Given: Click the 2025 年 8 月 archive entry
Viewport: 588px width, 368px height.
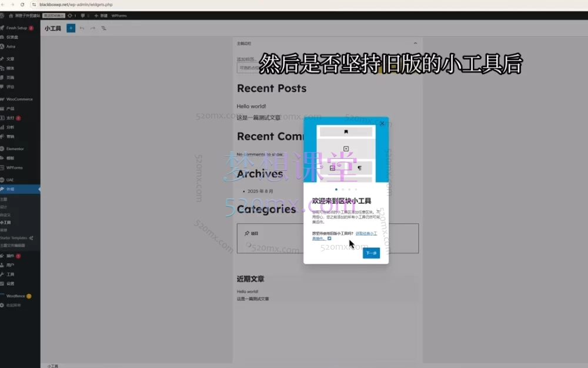Looking at the screenshot, I should click(x=260, y=191).
